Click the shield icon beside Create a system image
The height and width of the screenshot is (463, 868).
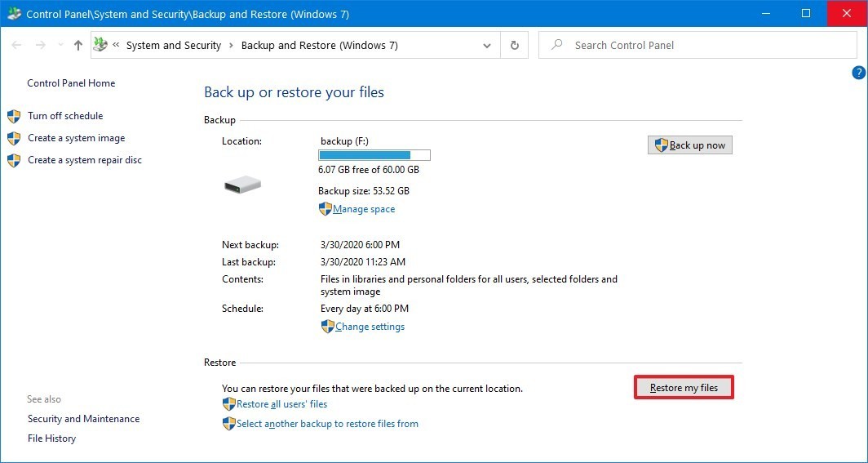pos(14,139)
